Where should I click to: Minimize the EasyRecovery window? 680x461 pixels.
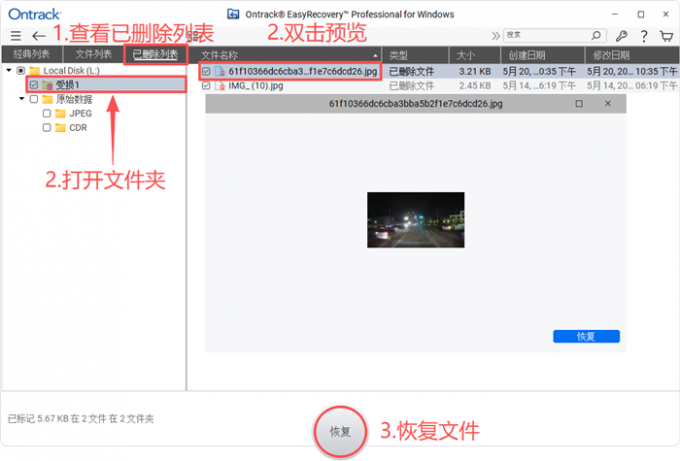pyautogui.click(x=615, y=14)
